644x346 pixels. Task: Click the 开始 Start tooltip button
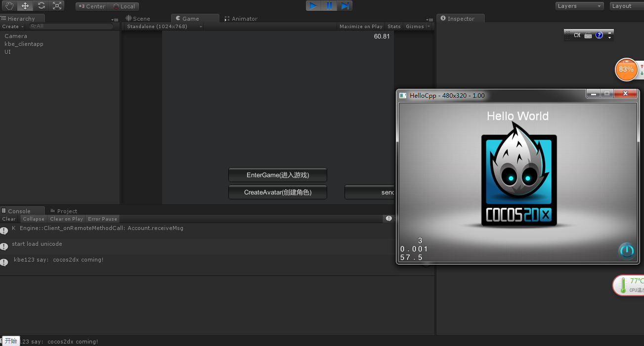pos(11,341)
